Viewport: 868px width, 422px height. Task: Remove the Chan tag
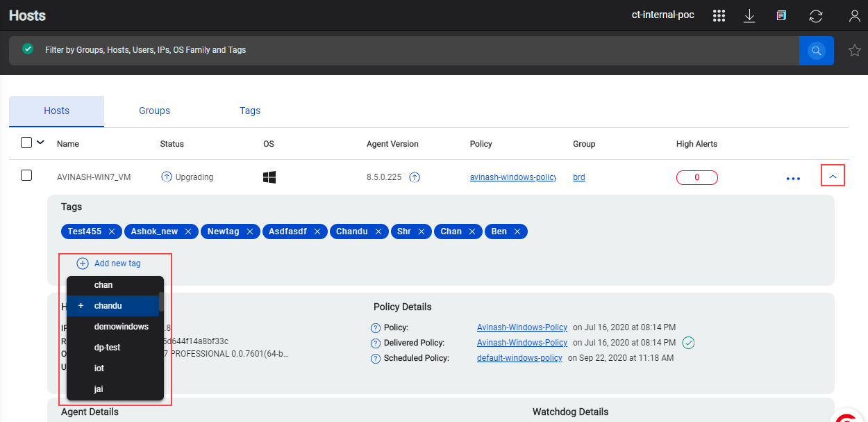click(471, 232)
